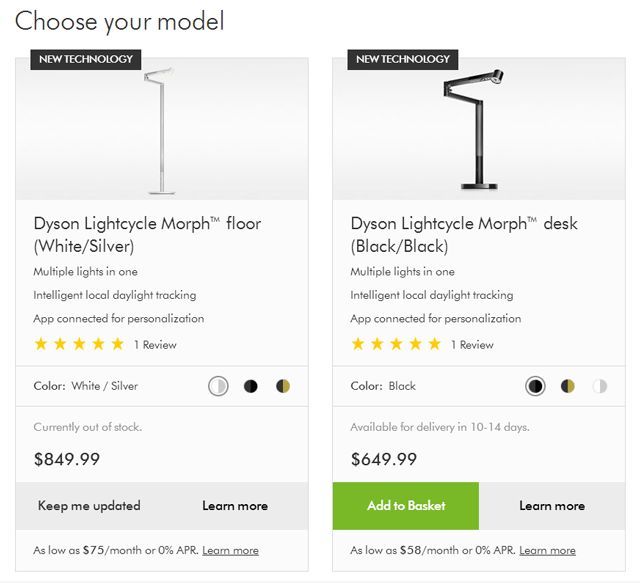Open Learn more for desk lamp
640x583 pixels.
coord(552,506)
